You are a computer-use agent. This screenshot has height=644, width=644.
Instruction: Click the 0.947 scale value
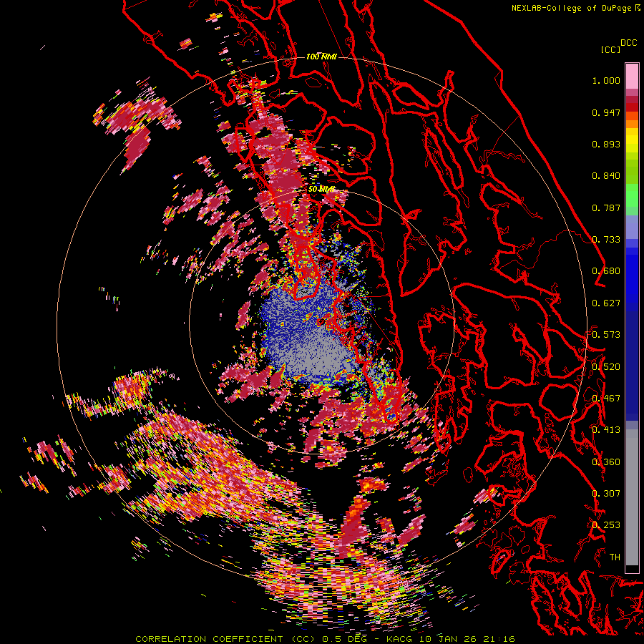(606, 112)
